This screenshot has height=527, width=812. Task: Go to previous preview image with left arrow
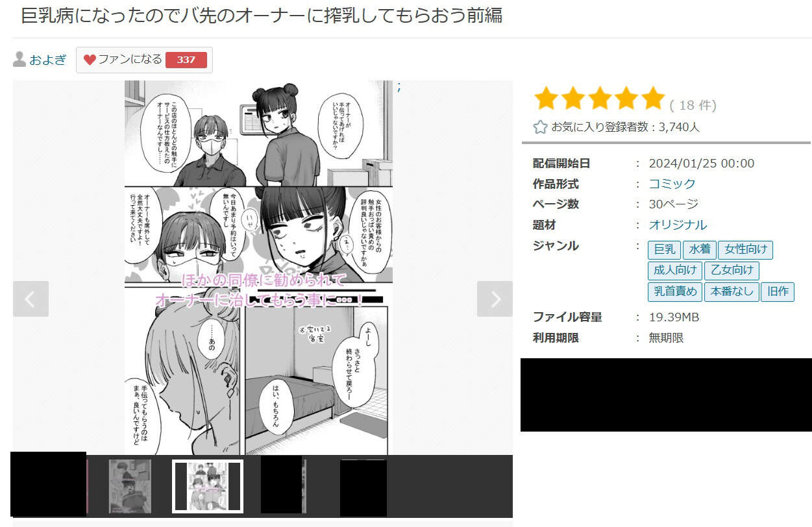point(31,299)
